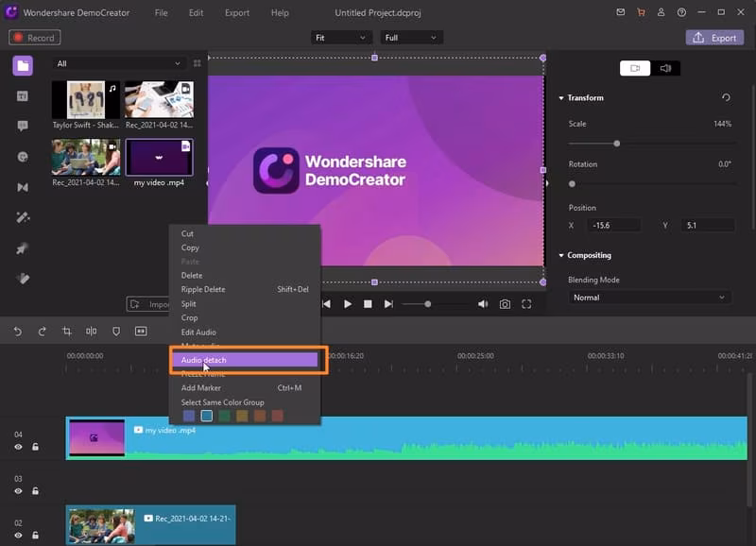The height and width of the screenshot is (546, 756).
Task: Open the All media filter dropdown
Action: (119, 63)
